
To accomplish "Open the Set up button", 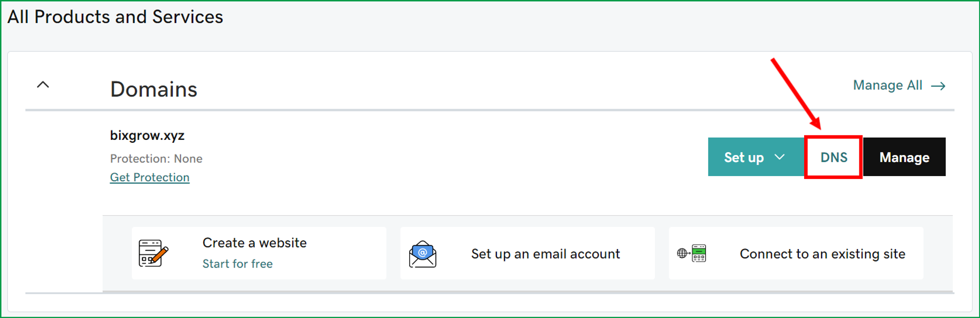I will [744, 157].
